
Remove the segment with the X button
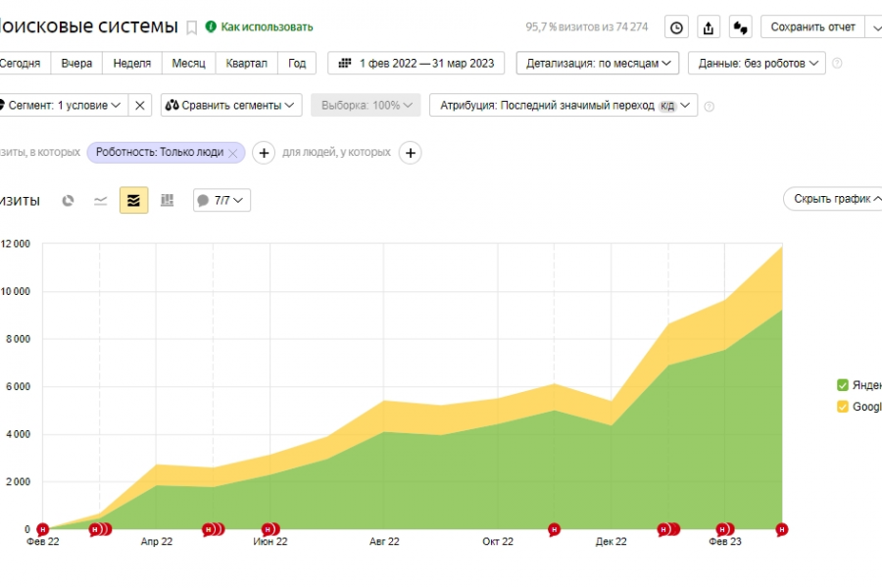coord(140,105)
